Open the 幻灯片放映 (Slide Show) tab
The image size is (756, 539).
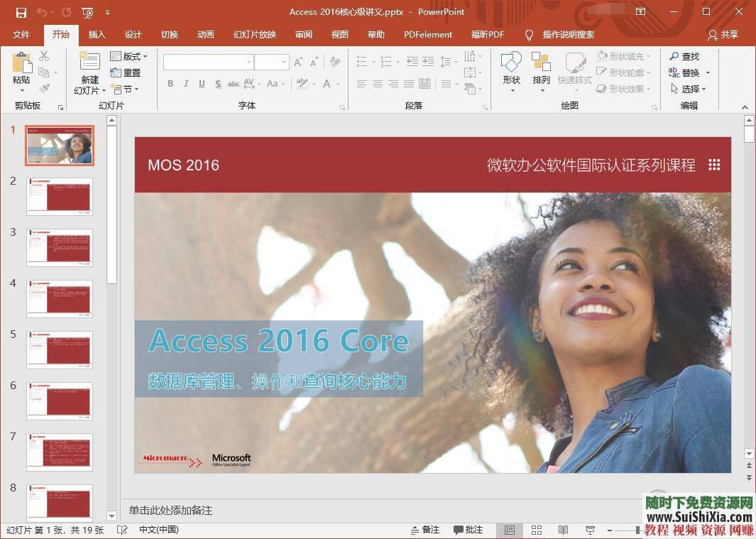coord(253,34)
